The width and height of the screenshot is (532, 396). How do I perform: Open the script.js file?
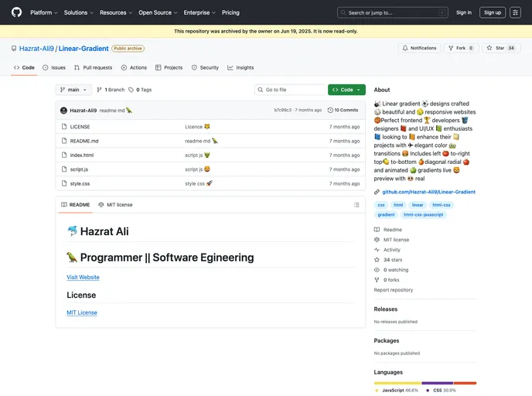click(x=79, y=169)
